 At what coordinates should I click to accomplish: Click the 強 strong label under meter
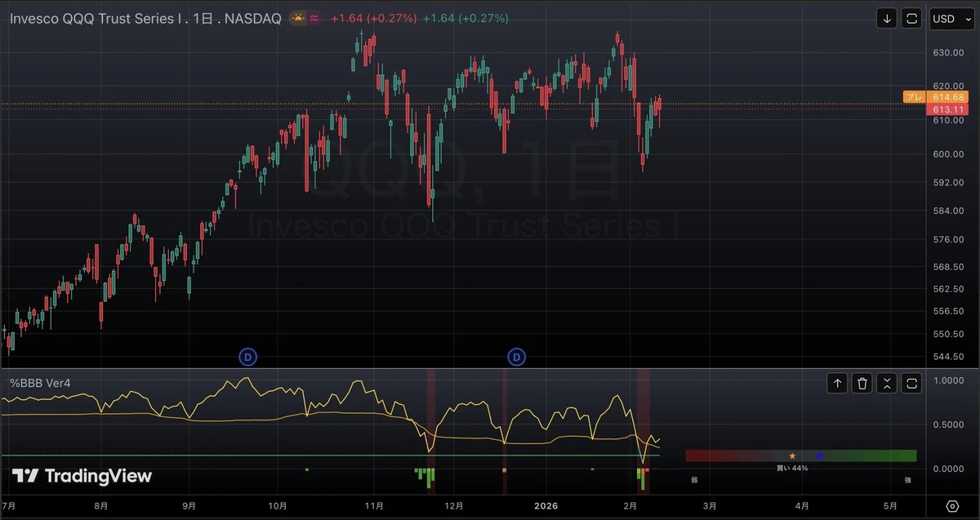click(907, 480)
